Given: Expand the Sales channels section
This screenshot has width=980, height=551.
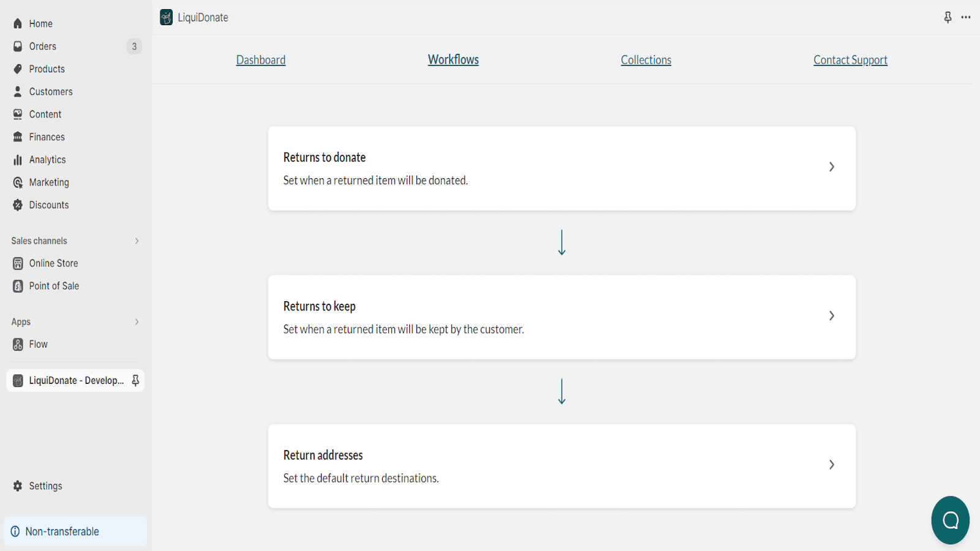Looking at the screenshot, I should [137, 241].
